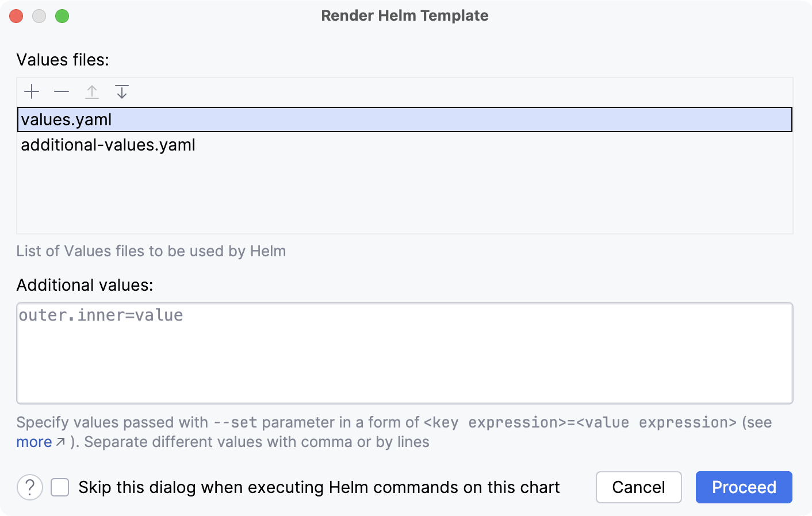Enable Skip this dialog when executing Helm commands
The image size is (812, 516).
(x=59, y=487)
